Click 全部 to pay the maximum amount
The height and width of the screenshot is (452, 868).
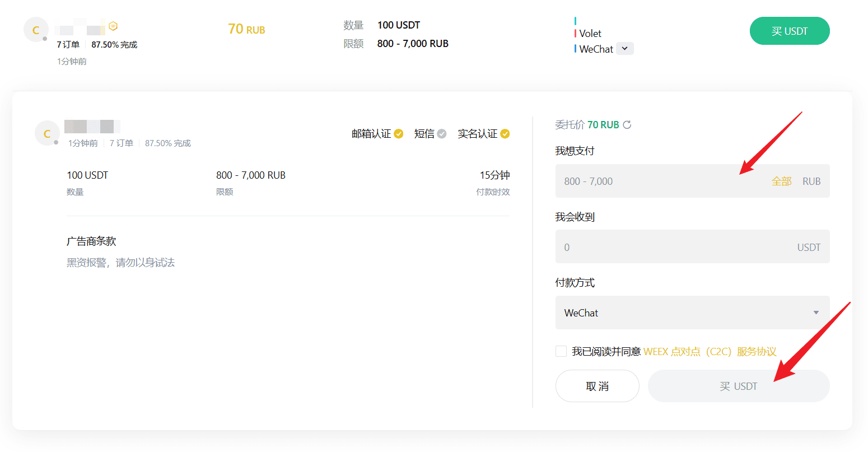[x=781, y=181]
